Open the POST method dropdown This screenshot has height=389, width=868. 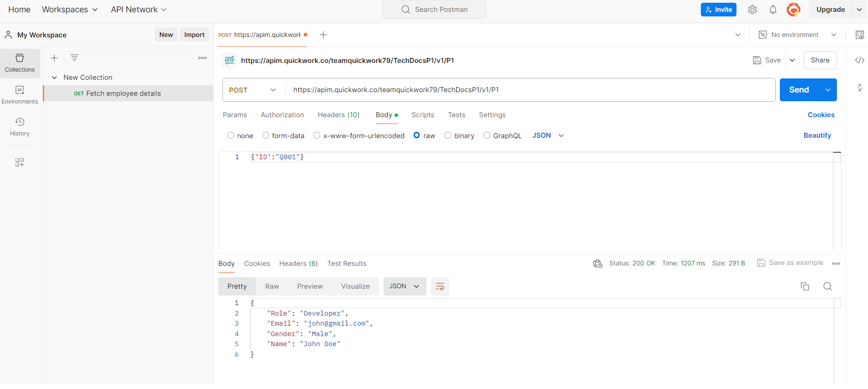[x=253, y=90]
